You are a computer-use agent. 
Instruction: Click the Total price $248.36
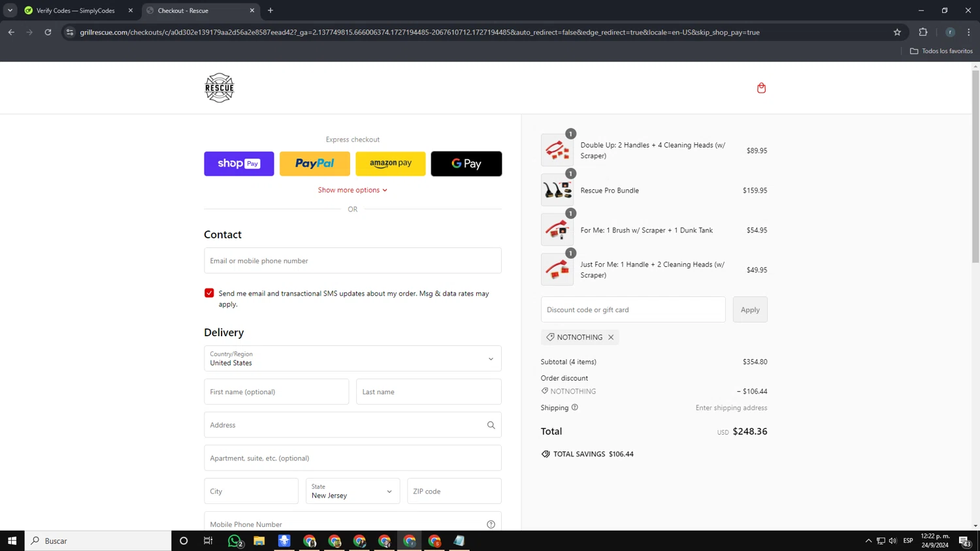coord(750,432)
